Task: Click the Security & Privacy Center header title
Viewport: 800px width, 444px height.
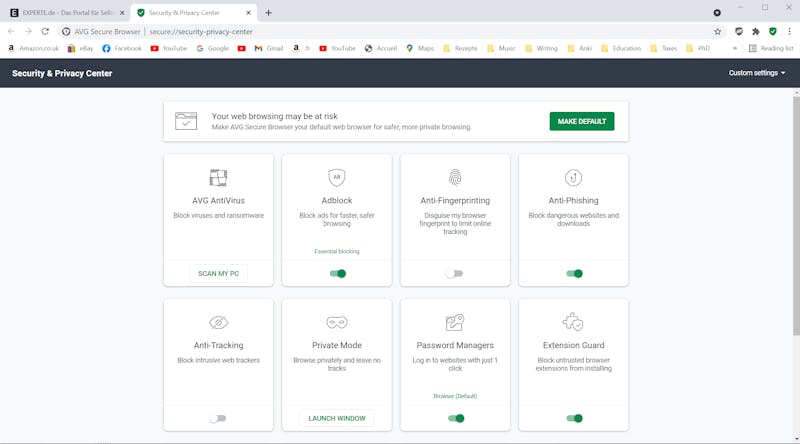Action: coord(62,73)
